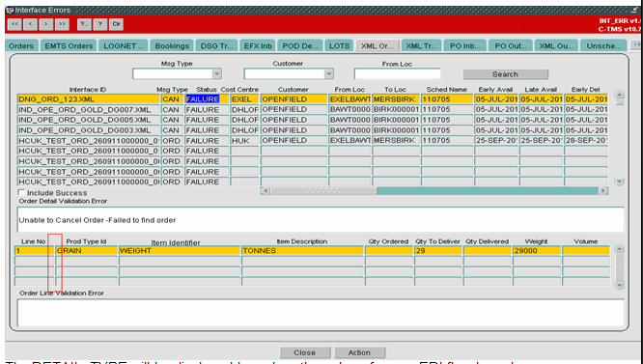
Task: Switch to the PO Inb... tab
Action: tap(465, 46)
